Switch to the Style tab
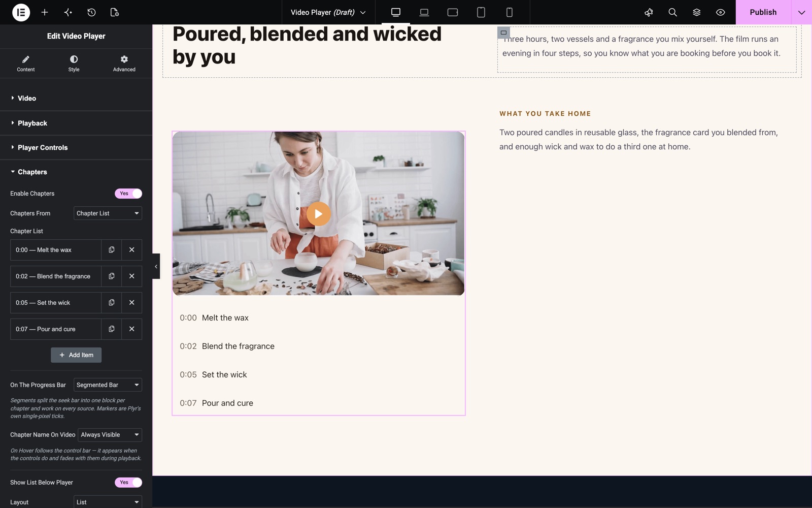 74,63
